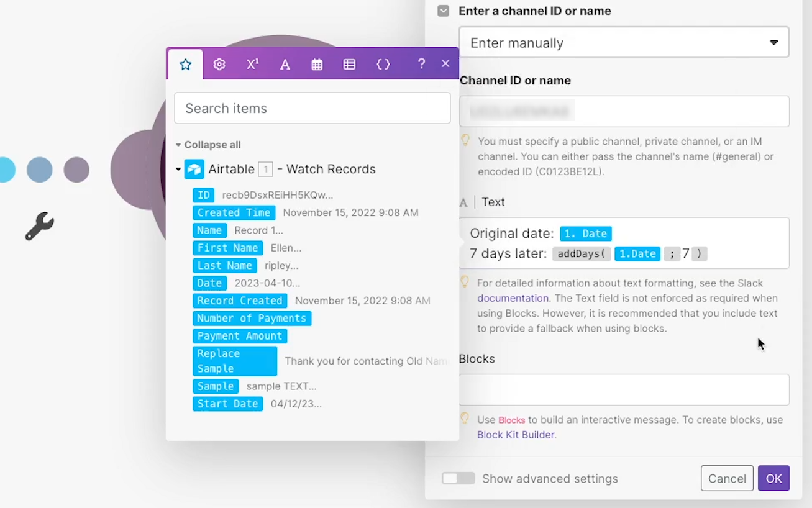Open the general functions gear tab
The width and height of the screenshot is (812, 508).
point(219,65)
